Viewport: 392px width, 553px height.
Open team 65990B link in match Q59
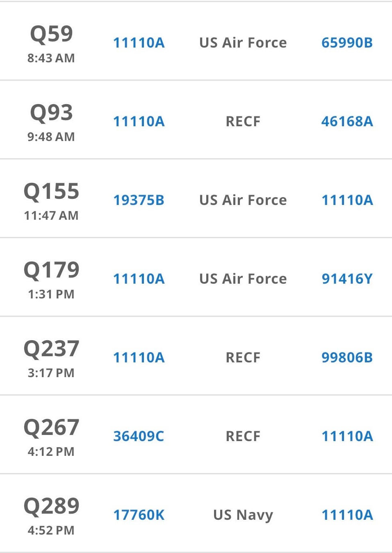[x=347, y=43]
